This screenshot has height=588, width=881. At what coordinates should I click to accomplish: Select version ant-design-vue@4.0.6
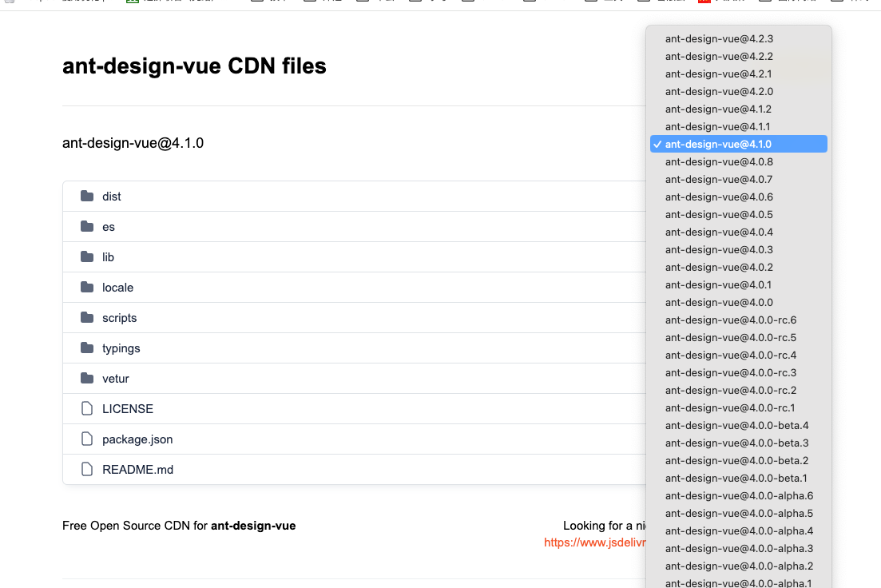point(738,197)
